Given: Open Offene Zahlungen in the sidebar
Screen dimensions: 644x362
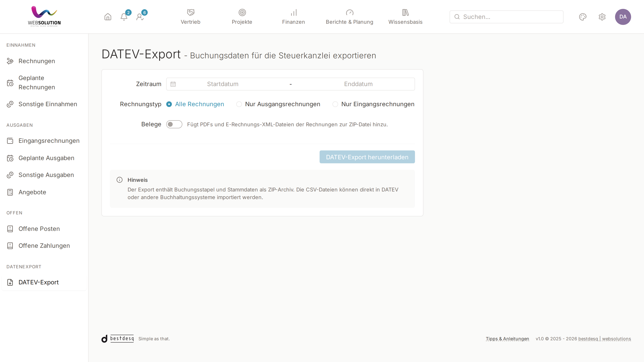Looking at the screenshot, I should coord(44,246).
